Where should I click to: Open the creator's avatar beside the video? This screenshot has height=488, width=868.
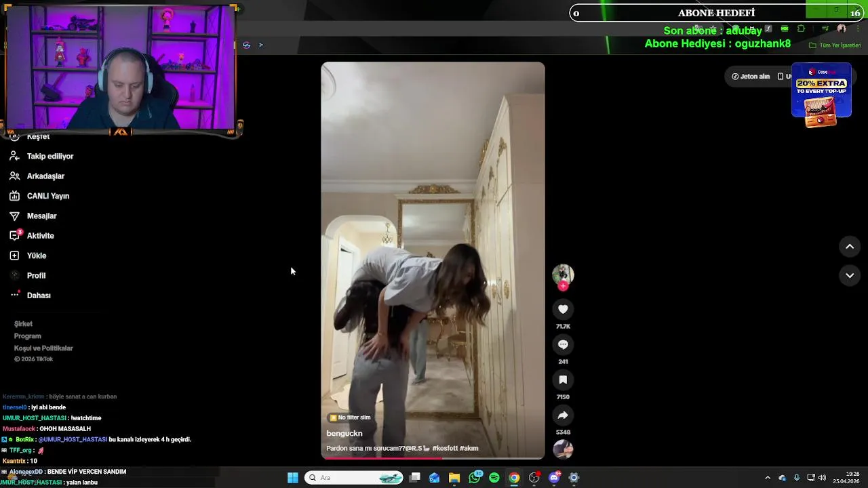[563, 274]
